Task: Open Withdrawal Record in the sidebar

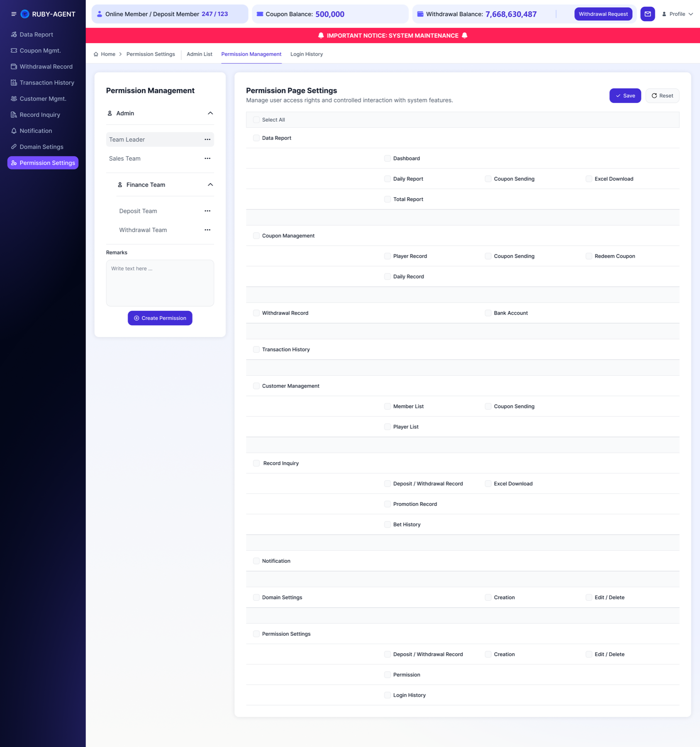Action: [x=42, y=66]
